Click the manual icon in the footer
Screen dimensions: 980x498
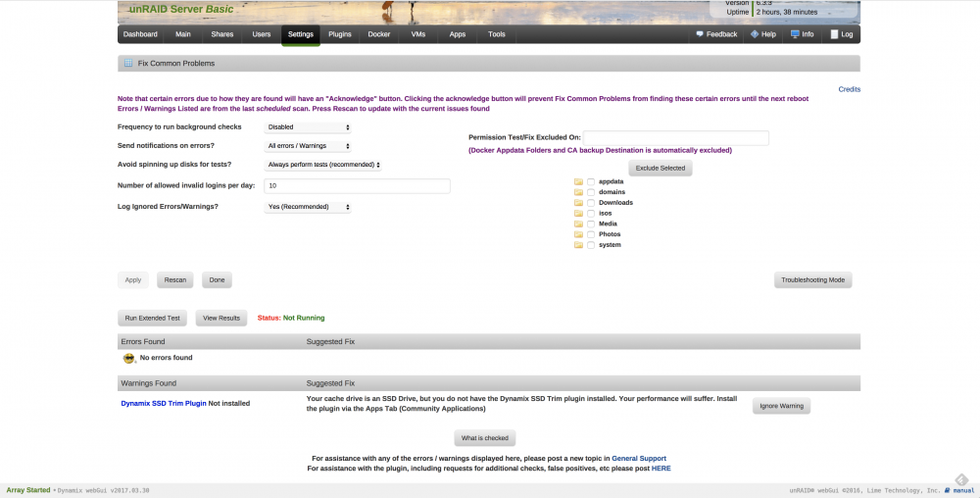click(948, 490)
